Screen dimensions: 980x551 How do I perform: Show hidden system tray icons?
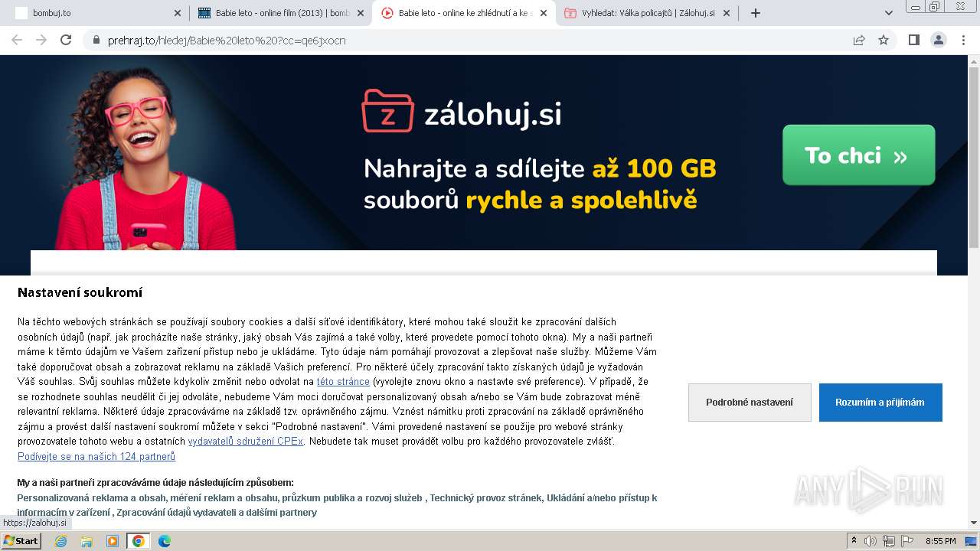[x=854, y=541]
